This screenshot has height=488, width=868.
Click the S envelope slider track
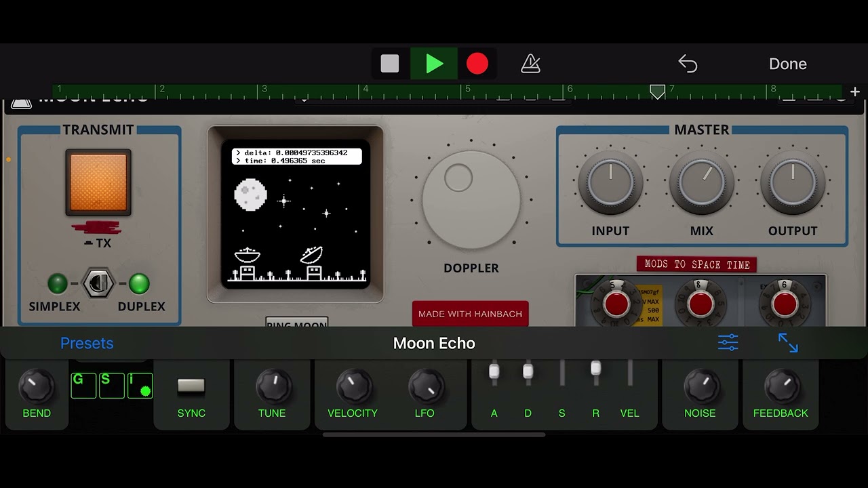(x=562, y=373)
